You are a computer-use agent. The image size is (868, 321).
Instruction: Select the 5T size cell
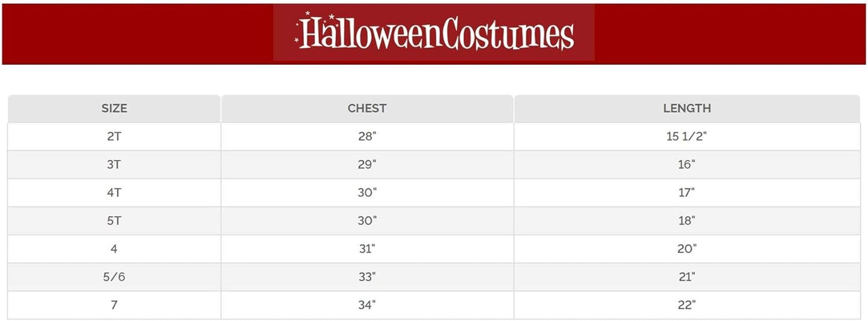(x=114, y=221)
